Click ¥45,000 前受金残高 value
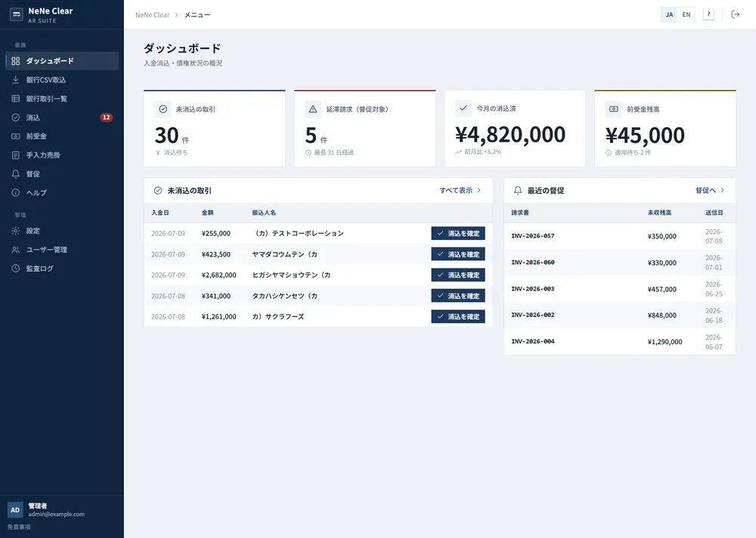The image size is (756, 538). click(x=645, y=135)
